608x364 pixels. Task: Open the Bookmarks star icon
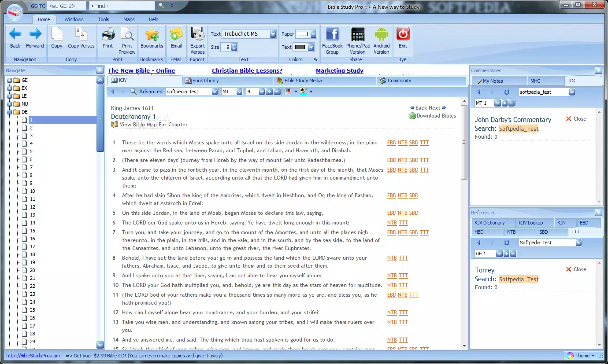pos(152,38)
